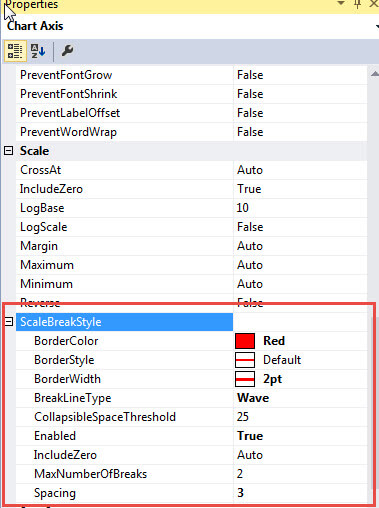
Task: Select the LogScale False value
Action: [250, 227]
